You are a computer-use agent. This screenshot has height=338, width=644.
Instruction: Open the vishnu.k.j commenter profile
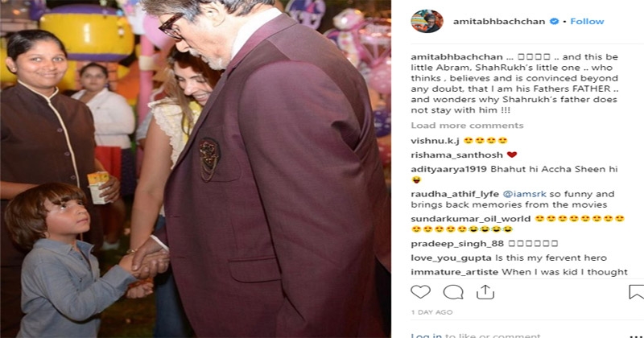click(435, 141)
